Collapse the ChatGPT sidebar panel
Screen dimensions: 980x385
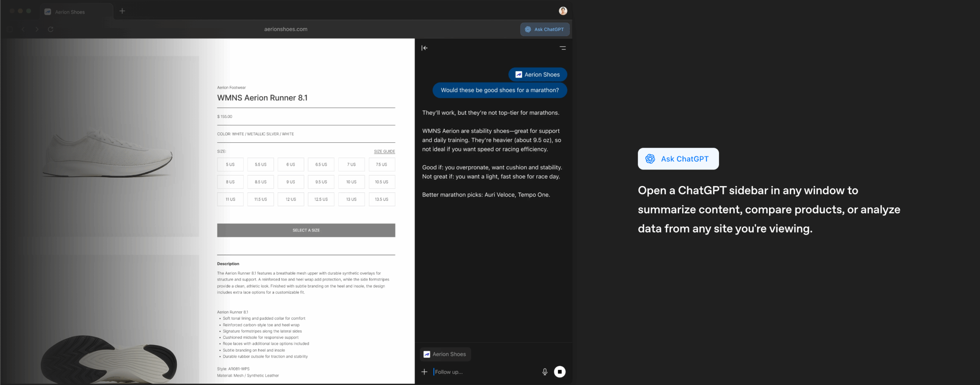click(425, 48)
